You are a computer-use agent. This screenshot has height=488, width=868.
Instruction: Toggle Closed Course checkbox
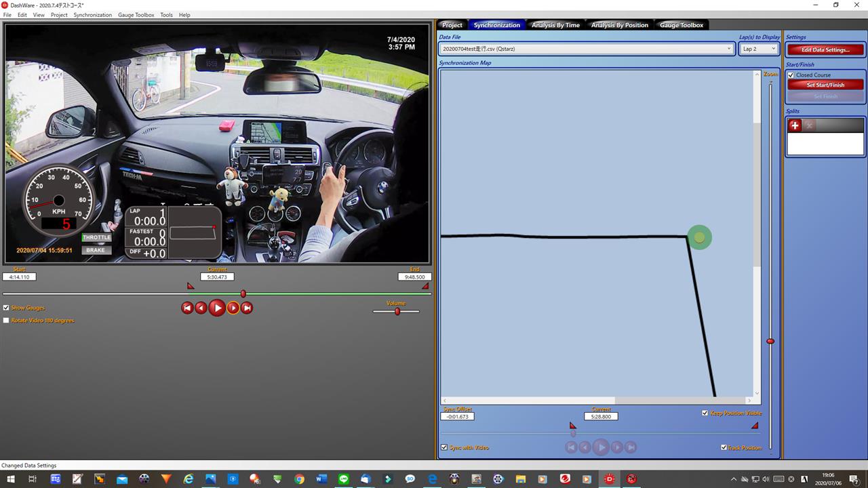coord(791,75)
